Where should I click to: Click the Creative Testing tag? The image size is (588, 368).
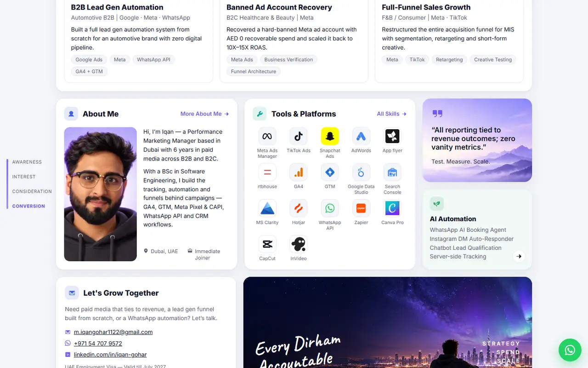pyautogui.click(x=493, y=60)
